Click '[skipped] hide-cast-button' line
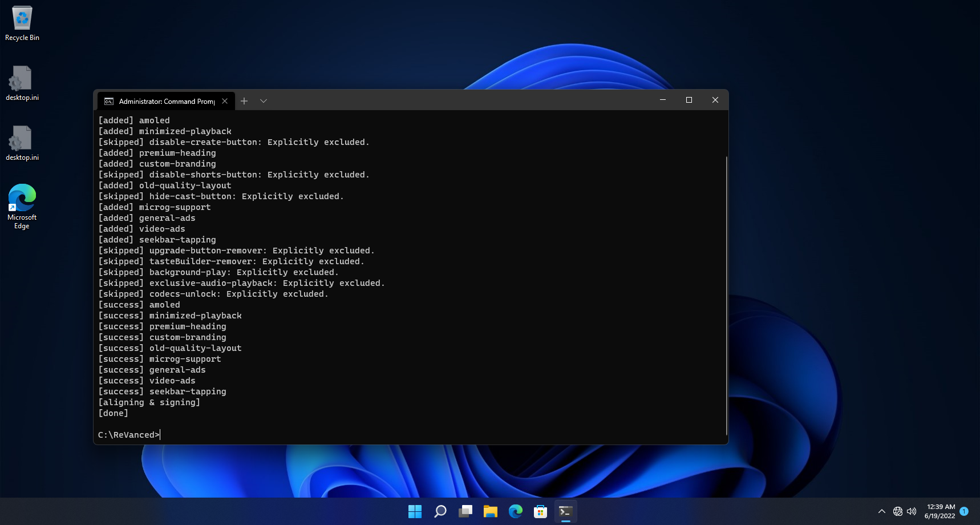This screenshot has width=980, height=525. click(221, 196)
